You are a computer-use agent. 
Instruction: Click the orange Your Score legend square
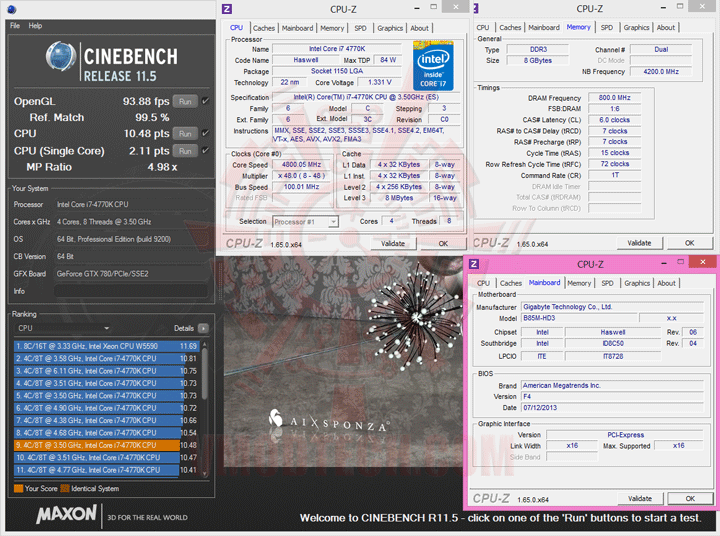click(18, 488)
